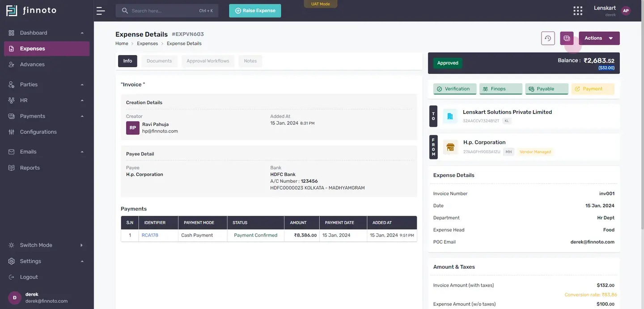The width and height of the screenshot is (644, 309).
Task: Click the Lenskart Solutions building icon
Action: [450, 116]
